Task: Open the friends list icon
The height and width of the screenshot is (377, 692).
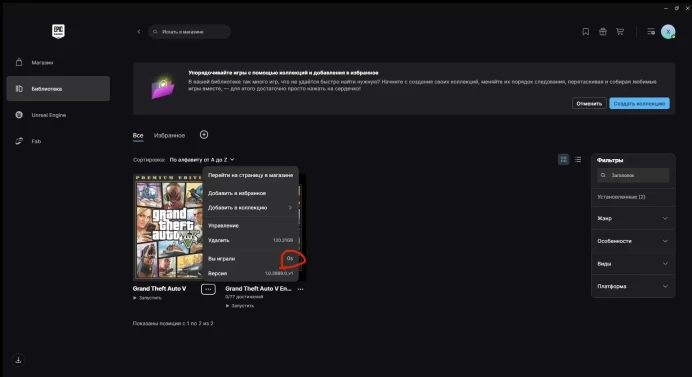Action: 651,32
